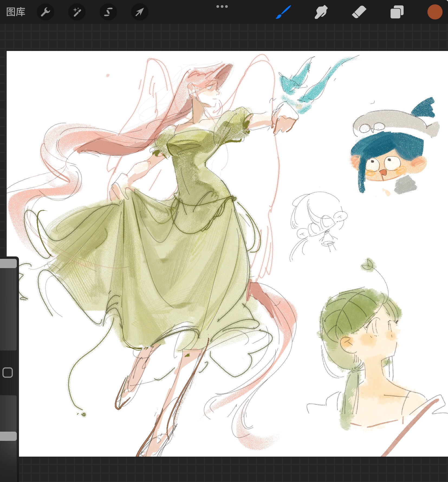The width and height of the screenshot is (448, 482).
Task: Open the 图库 gallery
Action: click(16, 12)
